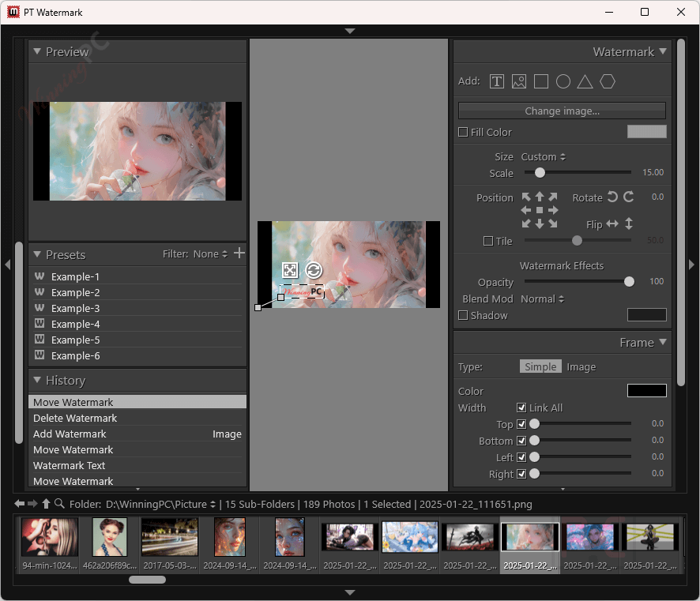Add a circle shape watermark
Image resolution: width=700 pixels, height=601 pixels.
click(563, 81)
